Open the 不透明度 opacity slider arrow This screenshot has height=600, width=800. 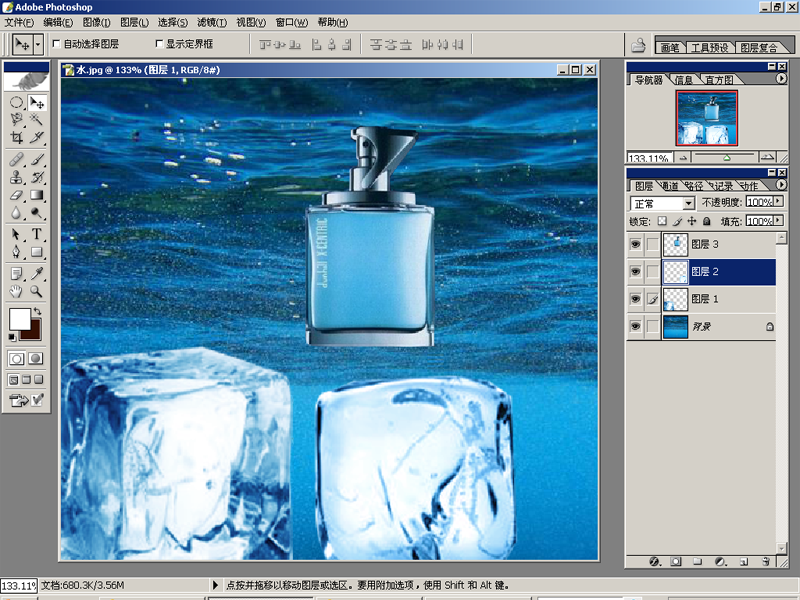pyautogui.click(x=779, y=202)
